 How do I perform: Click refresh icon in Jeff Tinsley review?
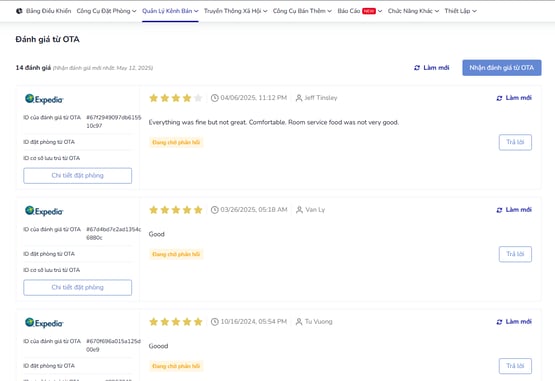(499, 98)
